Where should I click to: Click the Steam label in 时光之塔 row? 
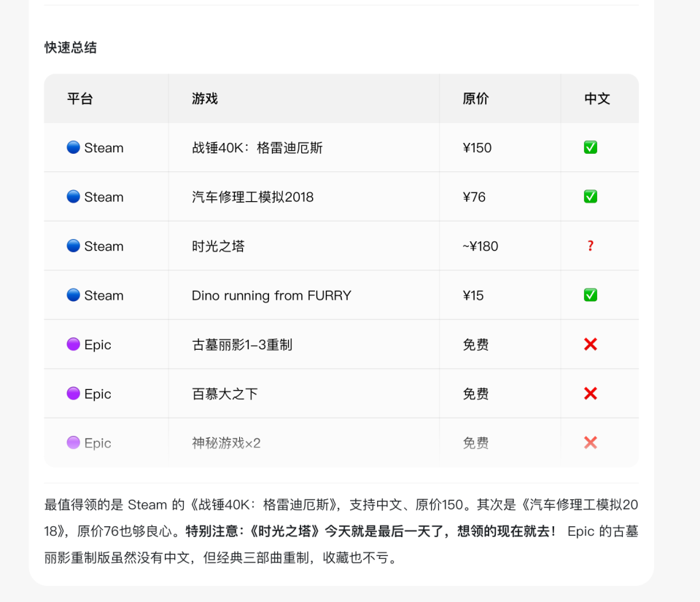click(104, 246)
